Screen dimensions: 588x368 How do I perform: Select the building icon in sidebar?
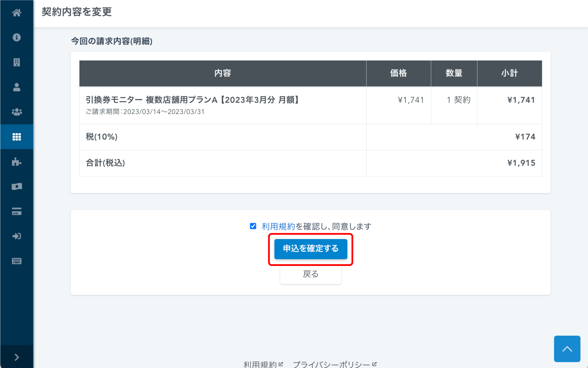[x=17, y=62]
